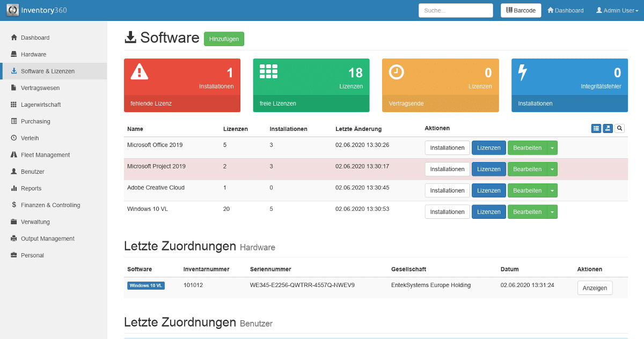Click the lightning bolt icon on the blue tile
644x339 pixels.
click(522, 72)
